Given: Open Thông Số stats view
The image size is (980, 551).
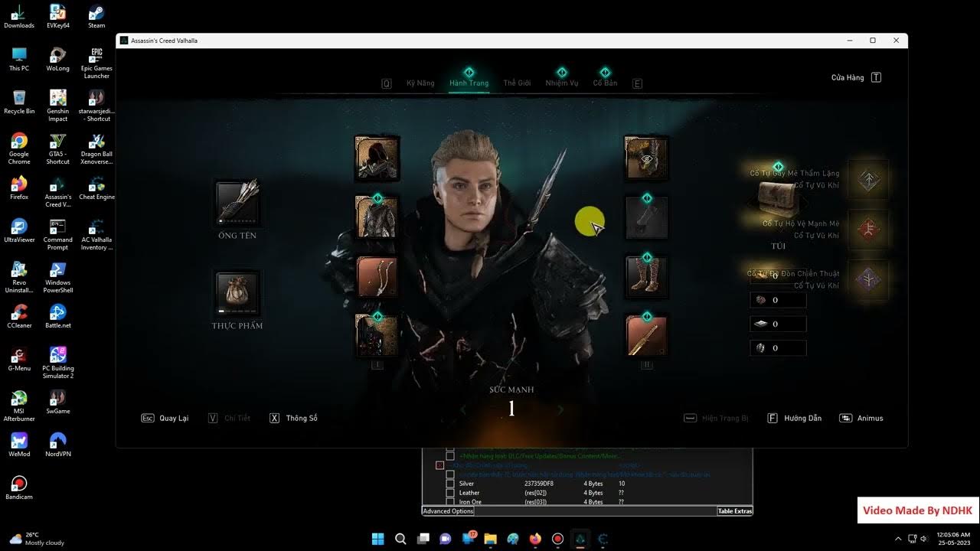Looking at the screenshot, I should pyautogui.click(x=293, y=419).
